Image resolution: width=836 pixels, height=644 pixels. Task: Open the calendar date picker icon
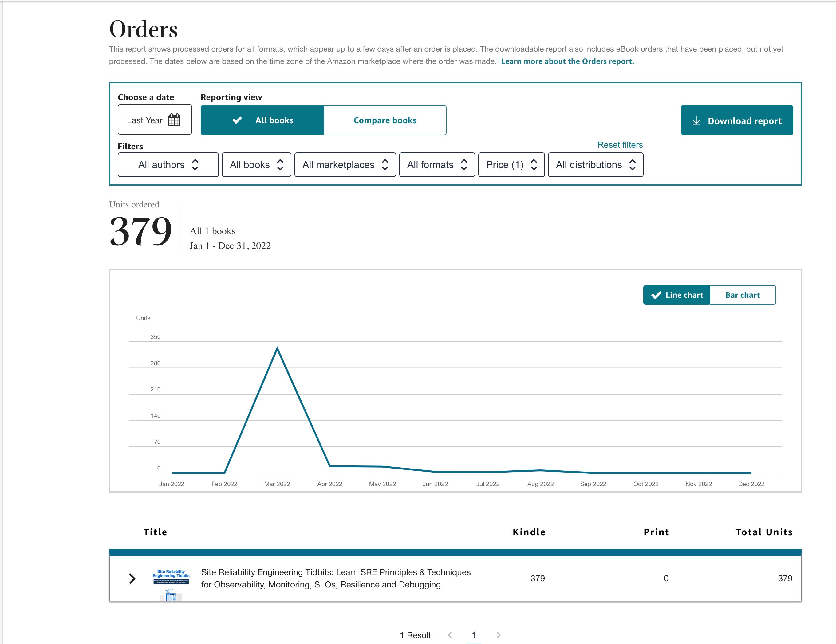pyautogui.click(x=174, y=120)
